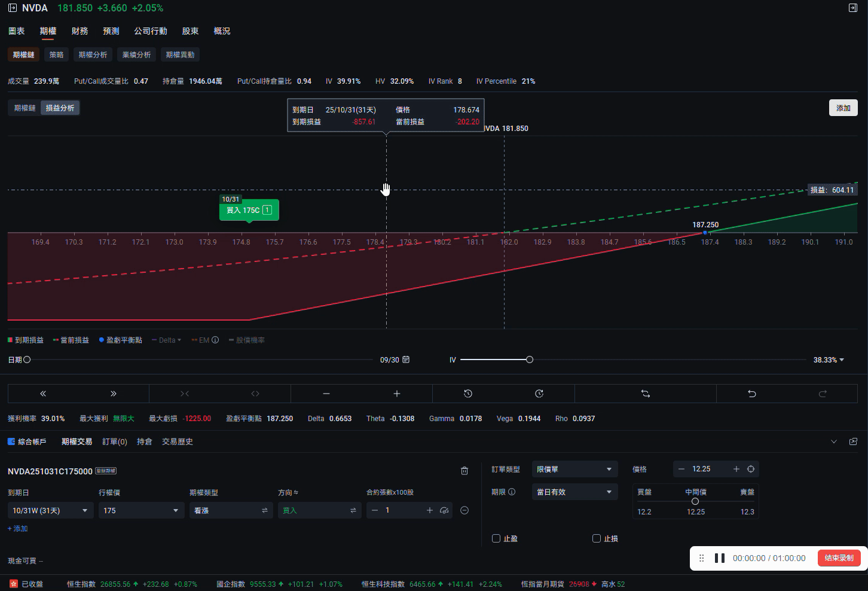Image resolution: width=868 pixels, height=591 pixels.
Task: Switch to the 財務 tab
Action: pos(80,31)
